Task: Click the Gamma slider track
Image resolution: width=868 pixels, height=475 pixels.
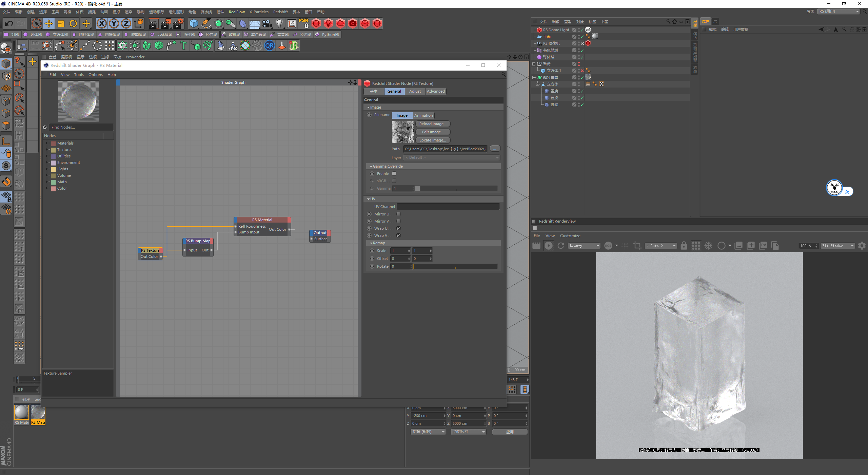Action: pos(456,188)
